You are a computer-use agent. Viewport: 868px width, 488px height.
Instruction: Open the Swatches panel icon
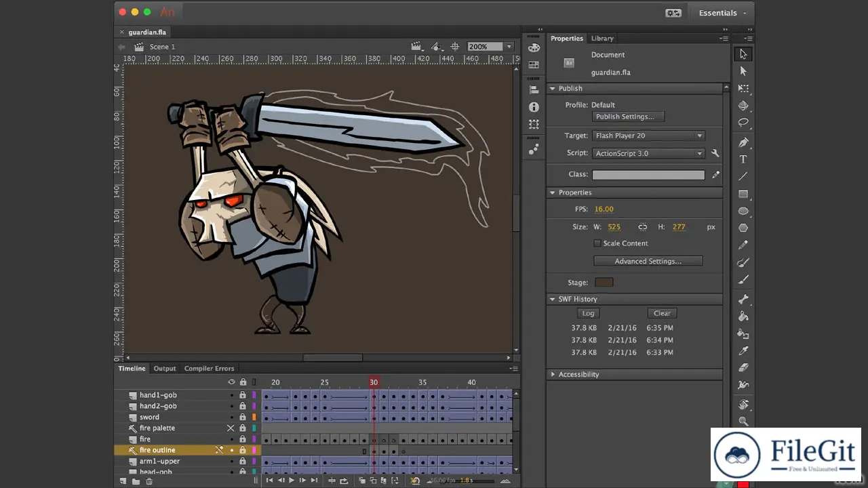click(534, 65)
